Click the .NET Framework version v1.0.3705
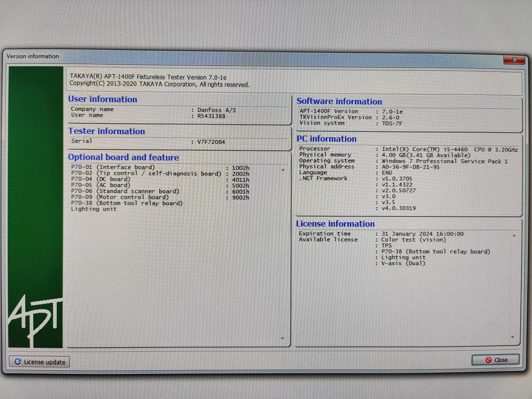This screenshot has width=532, height=399. pyautogui.click(x=397, y=179)
